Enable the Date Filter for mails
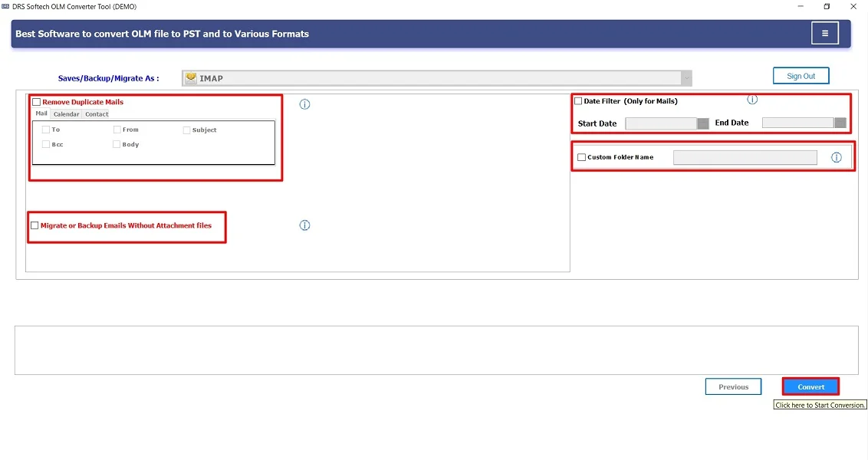Viewport: 868px width, 460px height. 577,100
